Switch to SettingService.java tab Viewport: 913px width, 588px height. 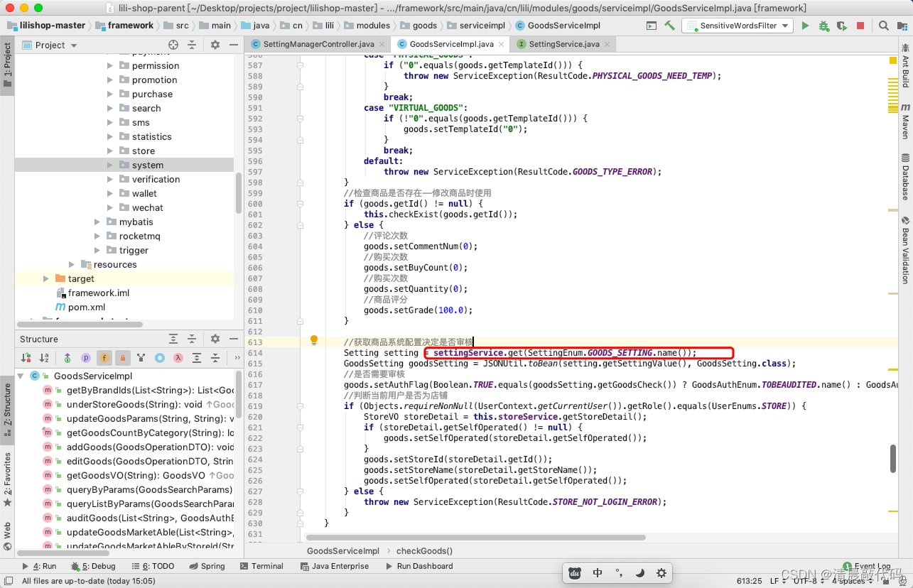(564, 44)
